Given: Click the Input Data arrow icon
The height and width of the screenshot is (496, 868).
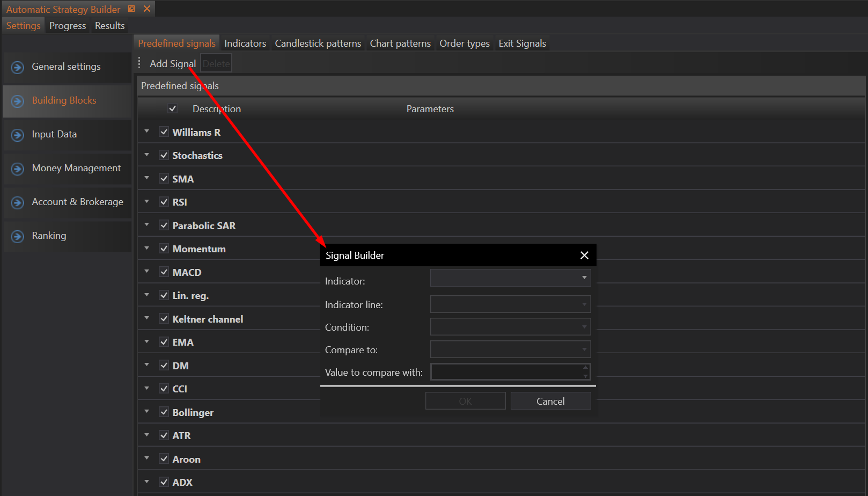Looking at the screenshot, I should (x=18, y=135).
